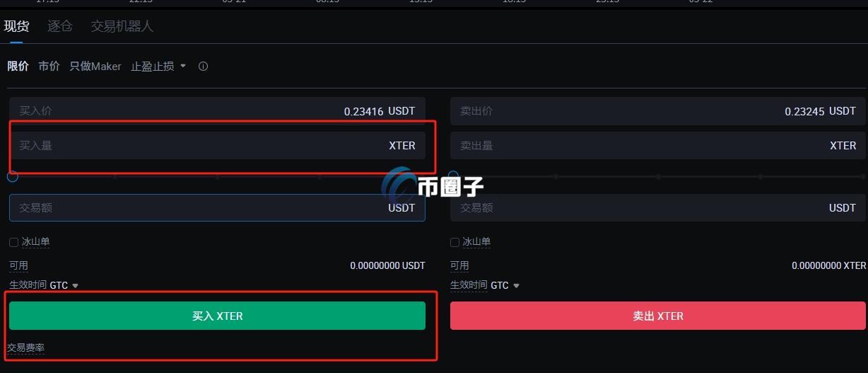The width and height of the screenshot is (868, 373).
Task: Expand the GTC dropdown under buy side
Action: tap(76, 286)
